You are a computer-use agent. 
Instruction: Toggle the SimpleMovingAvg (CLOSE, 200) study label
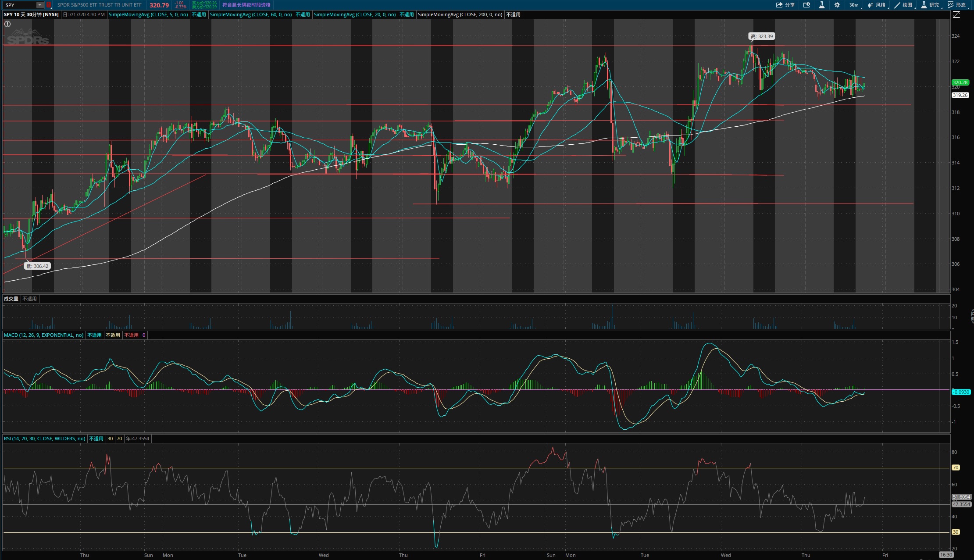point(460,14)
